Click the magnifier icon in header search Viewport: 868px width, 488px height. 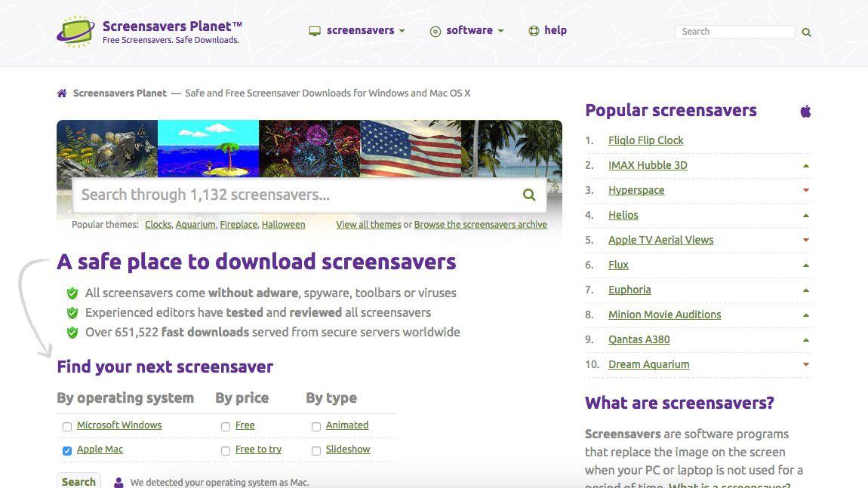pos(806,32)
